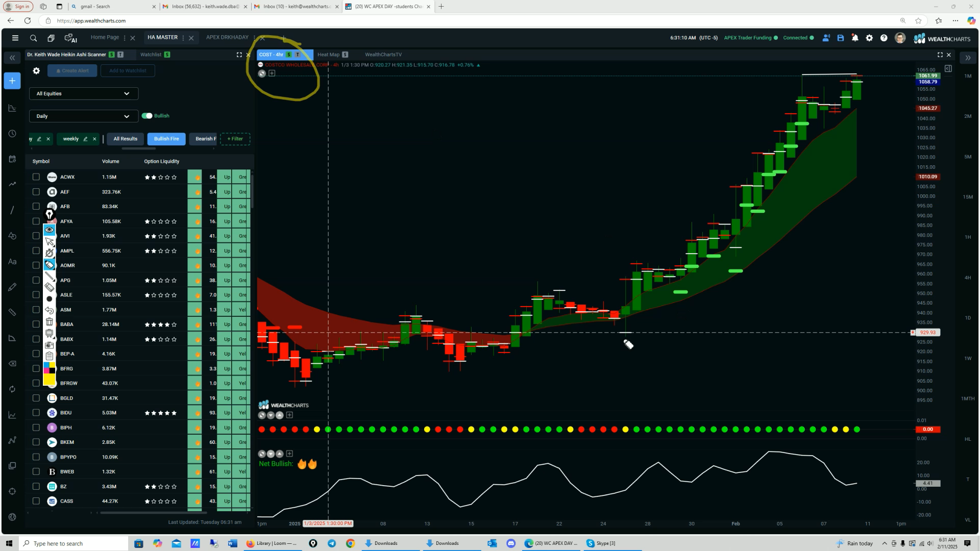The image size is (980, 551).
Task: Collapse the left sidebar with double chevron
Action: click(x=12, y=58)
